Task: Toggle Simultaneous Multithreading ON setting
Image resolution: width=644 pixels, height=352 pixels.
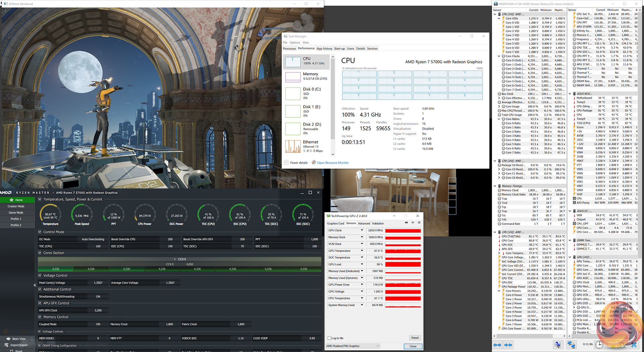Action: [98, 297]
